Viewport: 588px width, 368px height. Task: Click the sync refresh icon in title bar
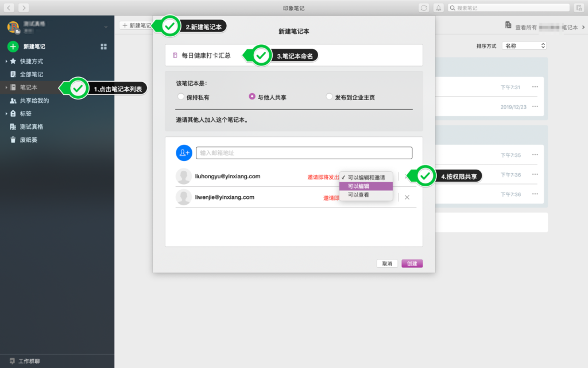point(424,7)
